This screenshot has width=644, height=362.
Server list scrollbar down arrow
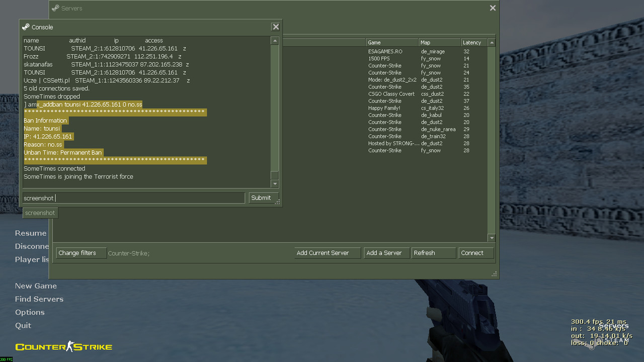click(492, 238)
